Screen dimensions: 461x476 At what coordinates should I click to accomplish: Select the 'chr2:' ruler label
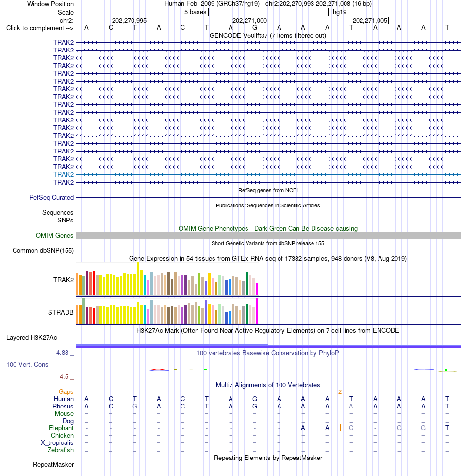(x=67, y=20)
